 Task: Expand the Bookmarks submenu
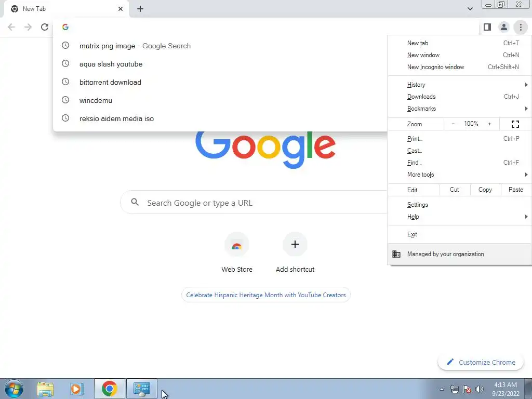(460, 109)
